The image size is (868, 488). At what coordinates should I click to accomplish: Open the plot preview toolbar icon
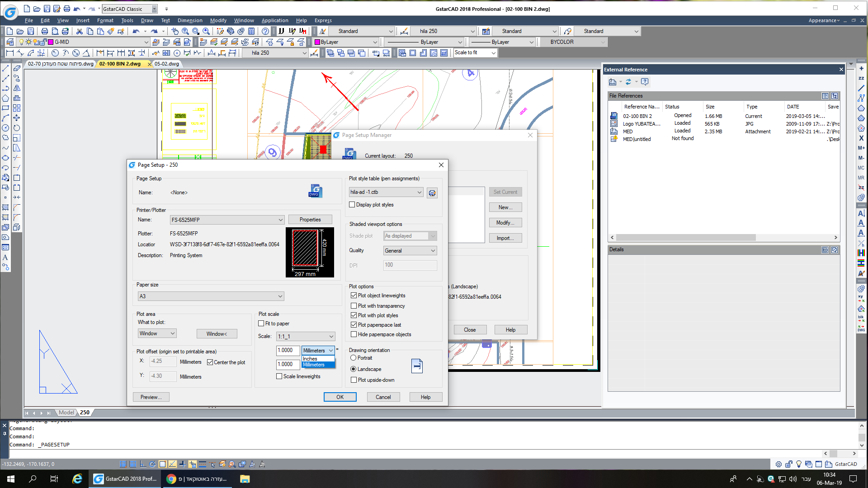pyautogui.click(x=55, y=31)
